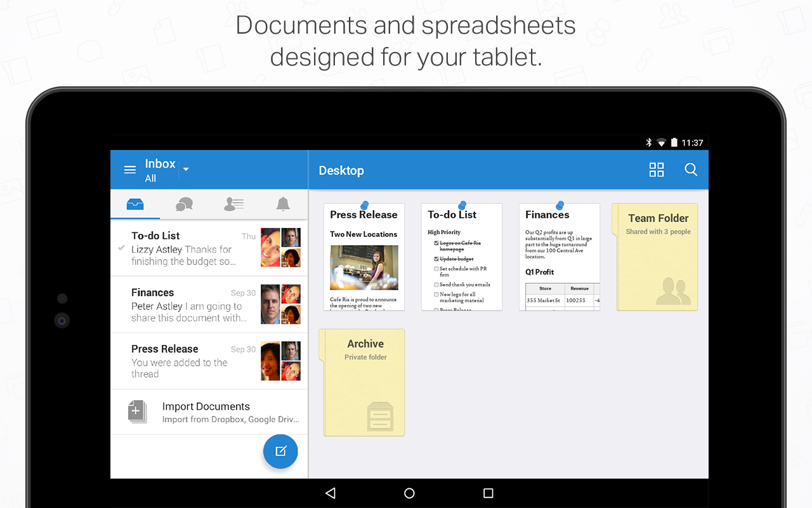Open the chat bubbles tab

click(184, 204)
